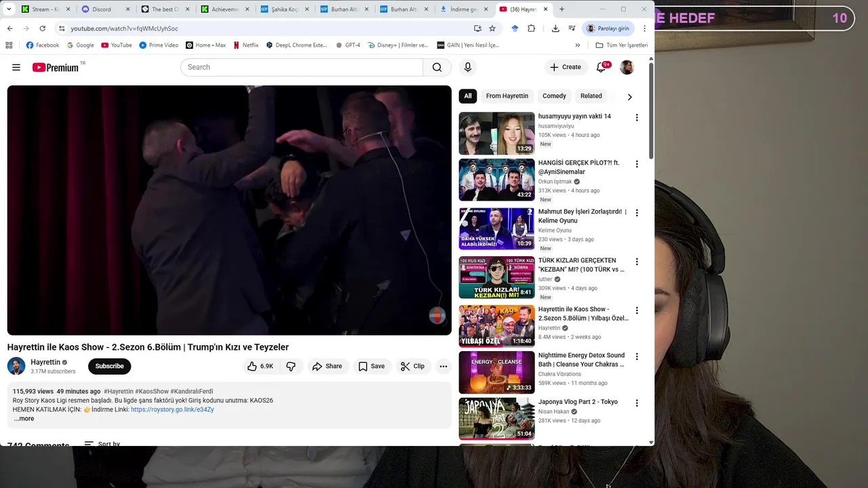868x488 pixels.
Task: Click the Hayrettin channel avatar
Action: coord(16,366)
